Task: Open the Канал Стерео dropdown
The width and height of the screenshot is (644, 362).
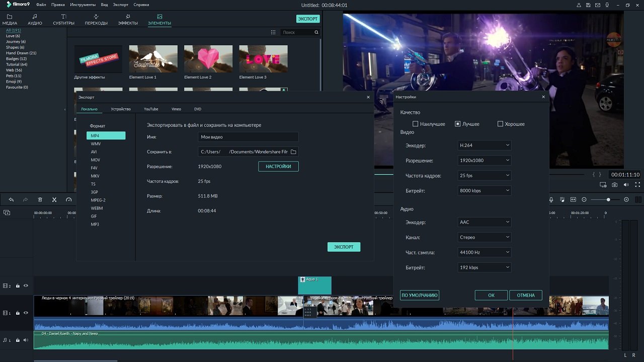Action: 485,237
